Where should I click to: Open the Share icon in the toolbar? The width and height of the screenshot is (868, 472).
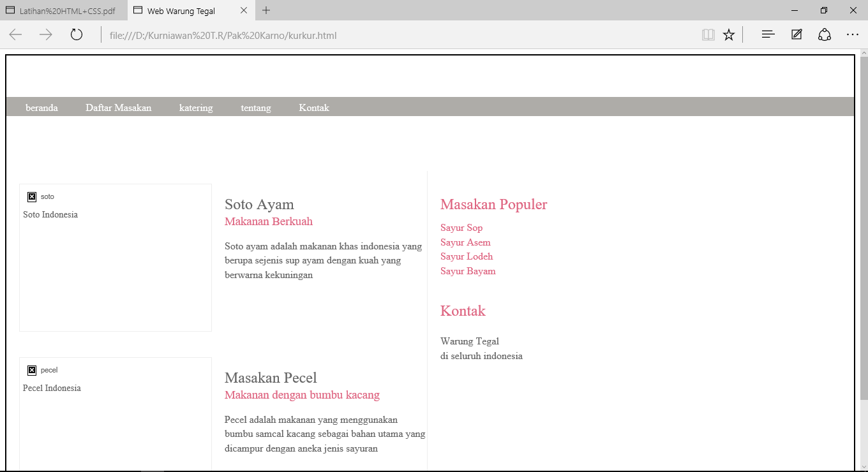[x=824, y=34]
